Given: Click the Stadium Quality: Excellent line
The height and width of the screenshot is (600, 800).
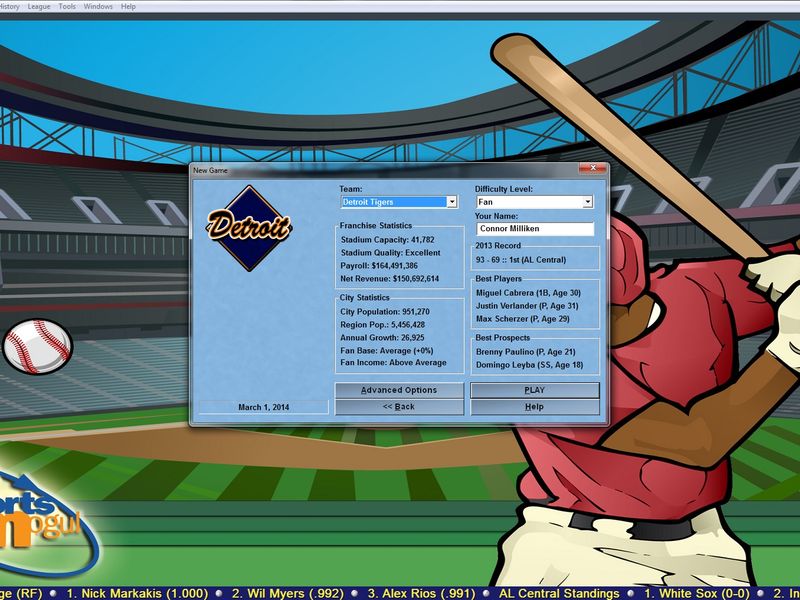Looking at the screenshot, I should [x=390, y=253].
